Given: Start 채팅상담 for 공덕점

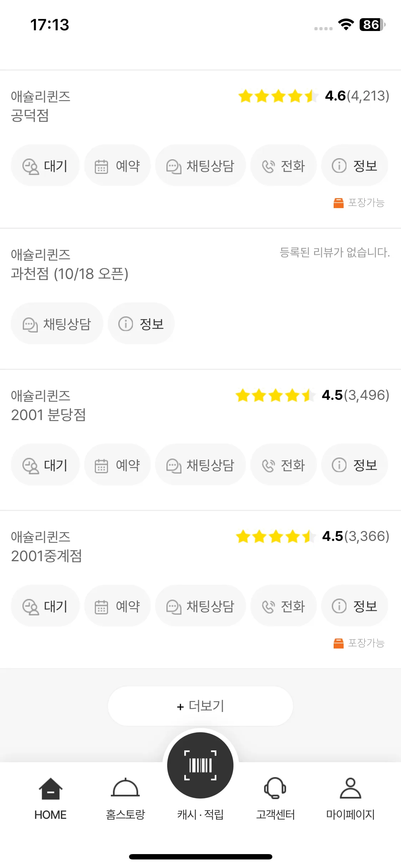Looking at the screenshot, I should (200, 165).
